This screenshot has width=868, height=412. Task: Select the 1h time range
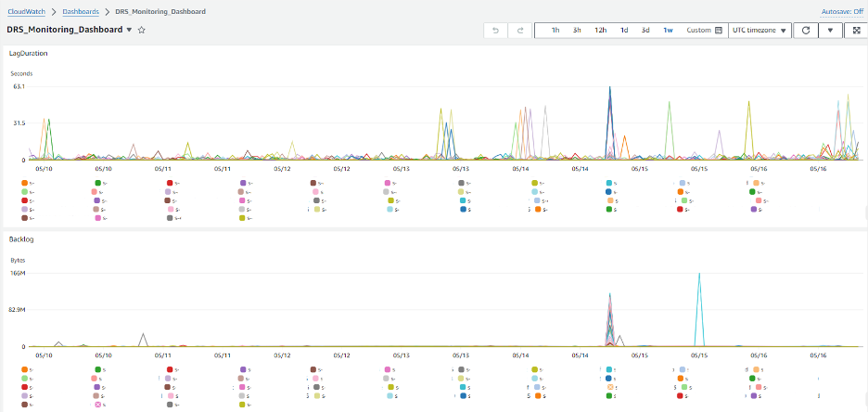[555, 31]
